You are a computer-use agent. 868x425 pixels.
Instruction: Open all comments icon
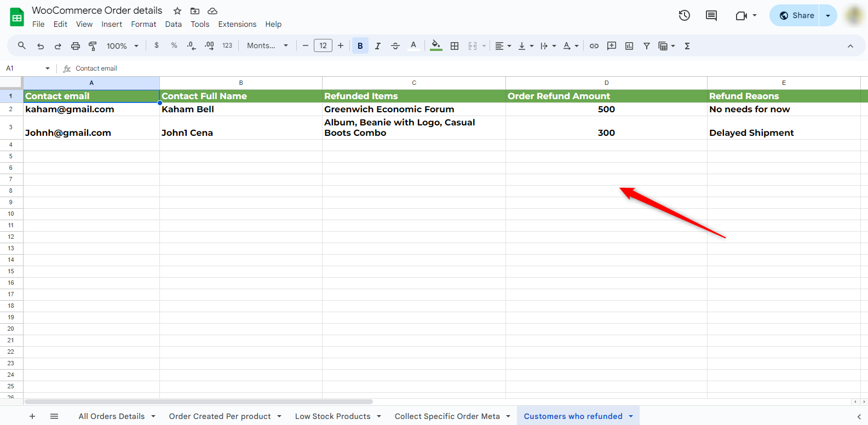tap(711, 15)
